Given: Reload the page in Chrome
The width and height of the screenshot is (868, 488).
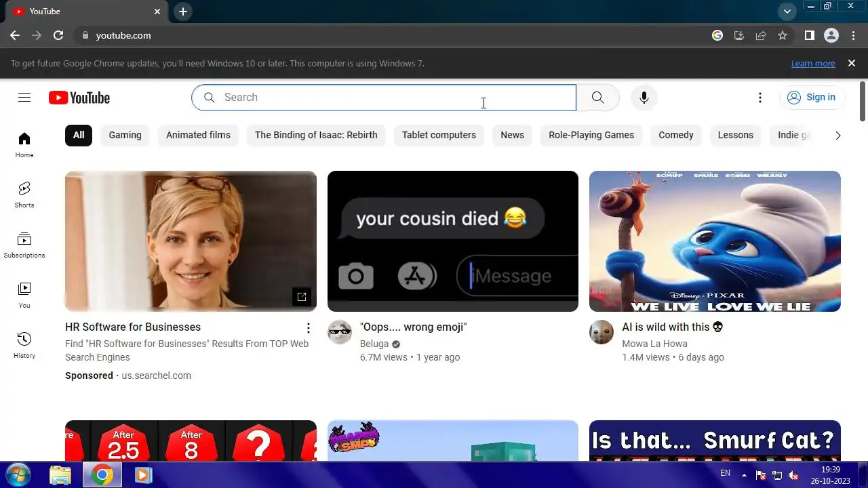Looking at the screenshot, I should pos(58,35).
